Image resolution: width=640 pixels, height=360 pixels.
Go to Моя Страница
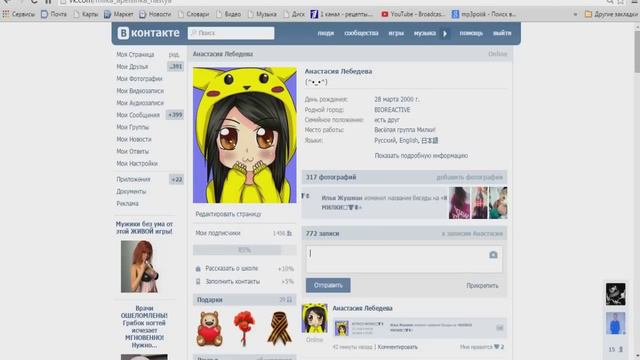(x=135, y=54)
